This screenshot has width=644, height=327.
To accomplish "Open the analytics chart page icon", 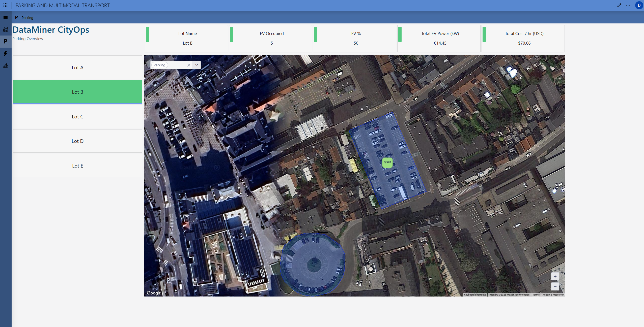I will [x=6, y=29].
